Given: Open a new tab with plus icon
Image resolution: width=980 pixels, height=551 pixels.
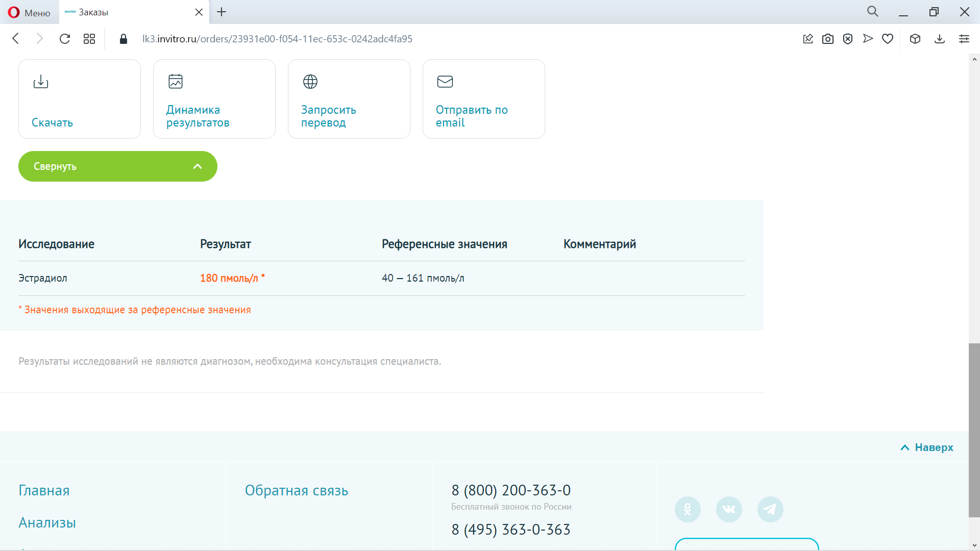Looking at the screenshot, I should [222, 12].
